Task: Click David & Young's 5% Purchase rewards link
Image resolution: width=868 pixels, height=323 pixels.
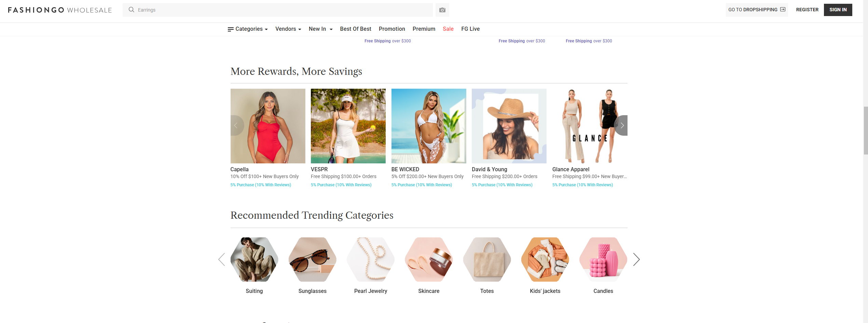Action: point(502,185)
